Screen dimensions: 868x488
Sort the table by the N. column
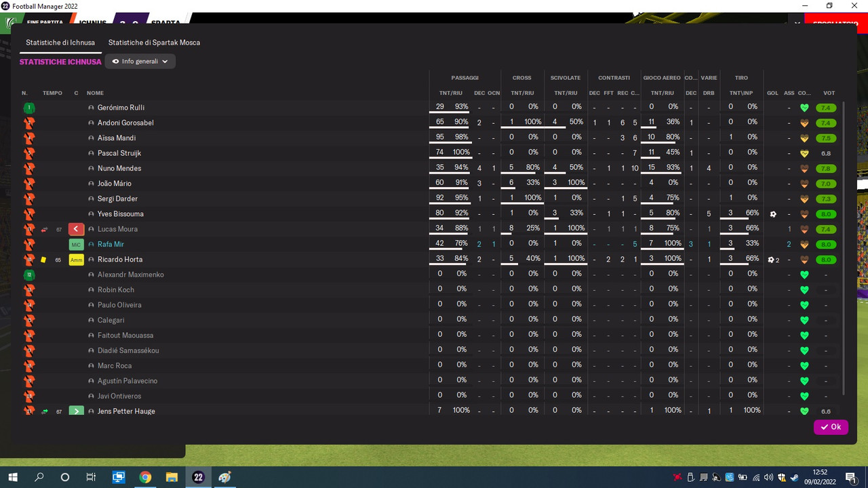click(x=24, y=93)
